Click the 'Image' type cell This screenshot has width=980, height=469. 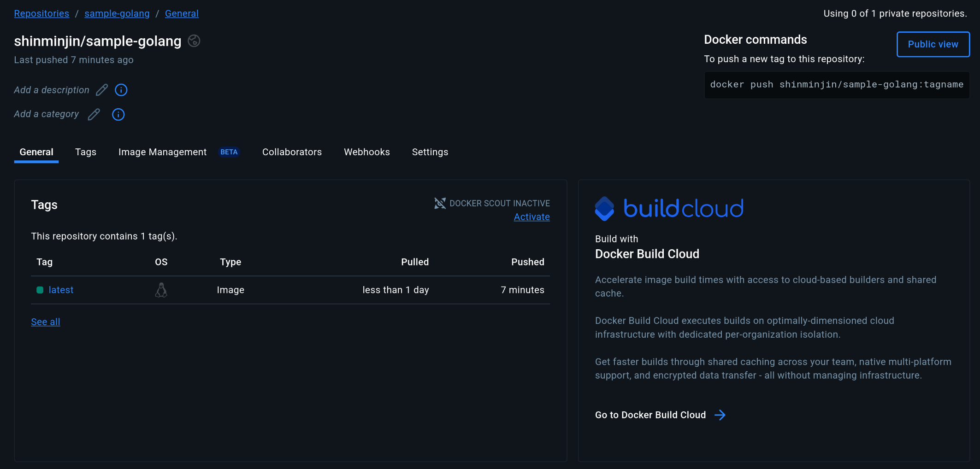tap(230, 290)
